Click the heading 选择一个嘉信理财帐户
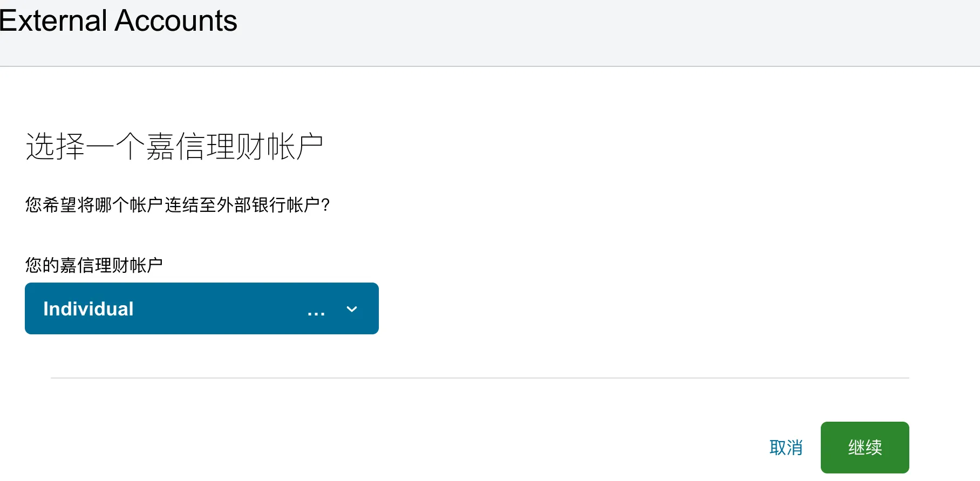Screen dimensions: 980x481 pos(174,145)
